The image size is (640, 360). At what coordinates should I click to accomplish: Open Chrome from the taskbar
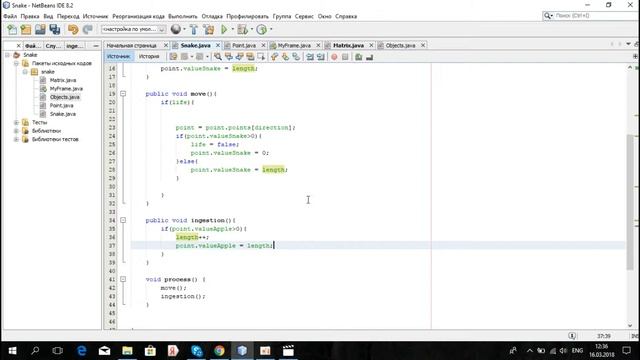click(x=220, y=351)
